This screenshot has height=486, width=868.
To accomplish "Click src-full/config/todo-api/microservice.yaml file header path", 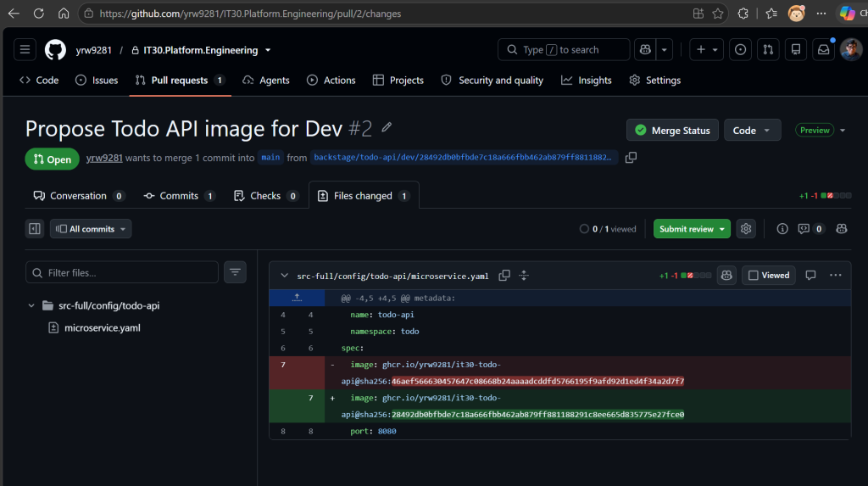I will [x=392, y=276].
